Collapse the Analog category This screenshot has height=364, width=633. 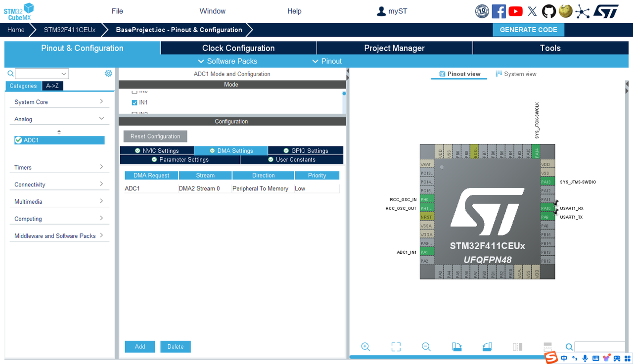pyautogui.click(x=59, y=119)
